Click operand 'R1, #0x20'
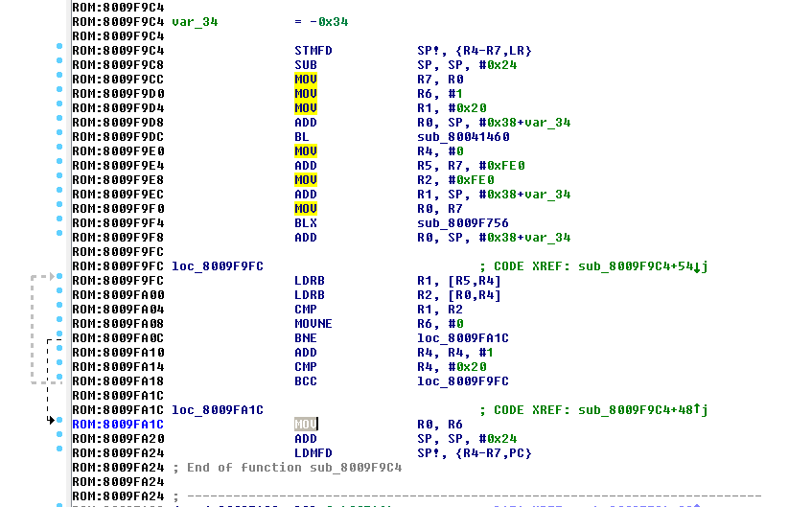812x507 pixels. coord(452,108)
